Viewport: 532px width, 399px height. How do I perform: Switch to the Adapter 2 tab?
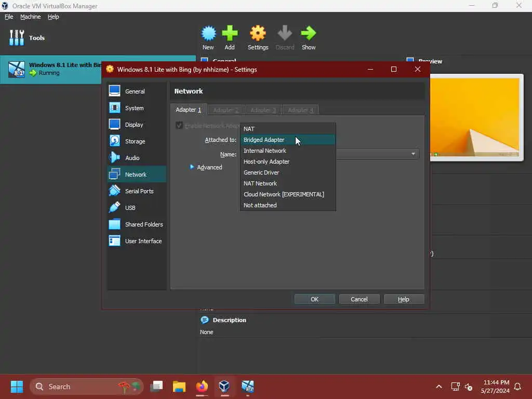pos(225,110)
